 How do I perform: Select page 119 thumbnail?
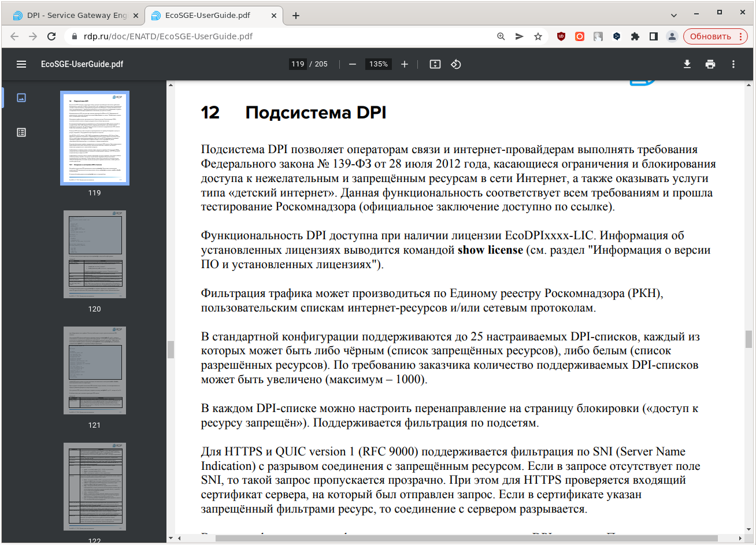click(x=95, y=138)
